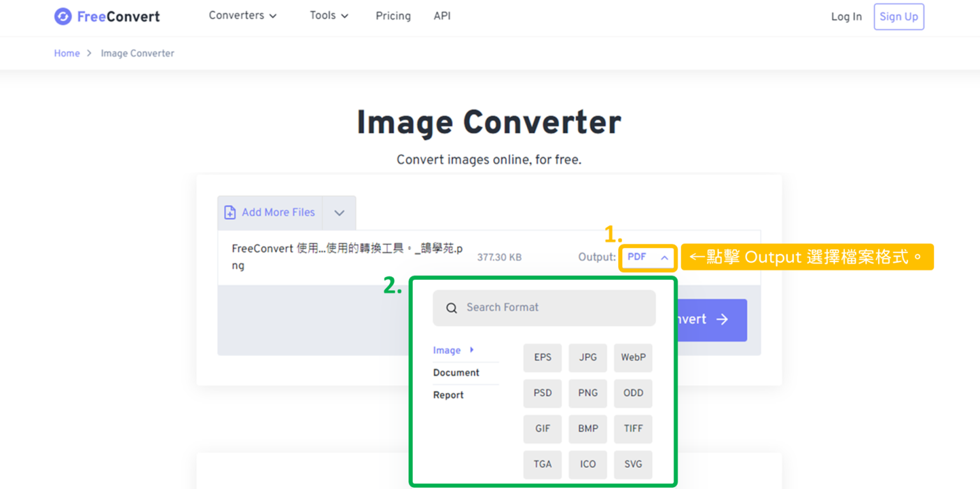This screenshot has height=489, width=980.
Task: Click the Log In link
Action: pos(846,17)
